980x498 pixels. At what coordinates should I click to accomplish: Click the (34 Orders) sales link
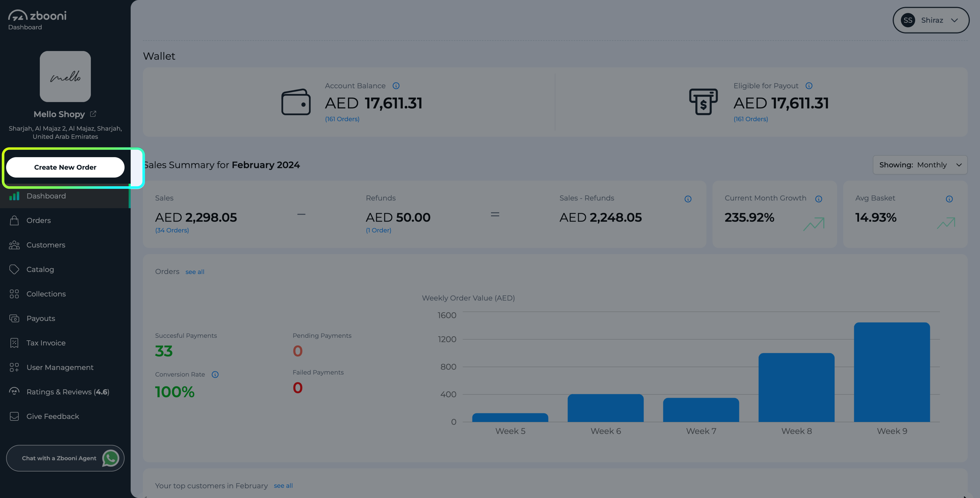[x=172, y=230]
